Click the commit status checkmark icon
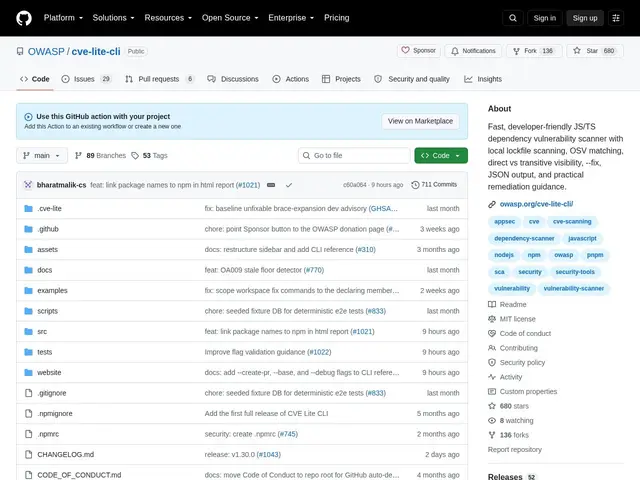Image resolution: width=640 pixels, height=480 pixels. (289, 185)
